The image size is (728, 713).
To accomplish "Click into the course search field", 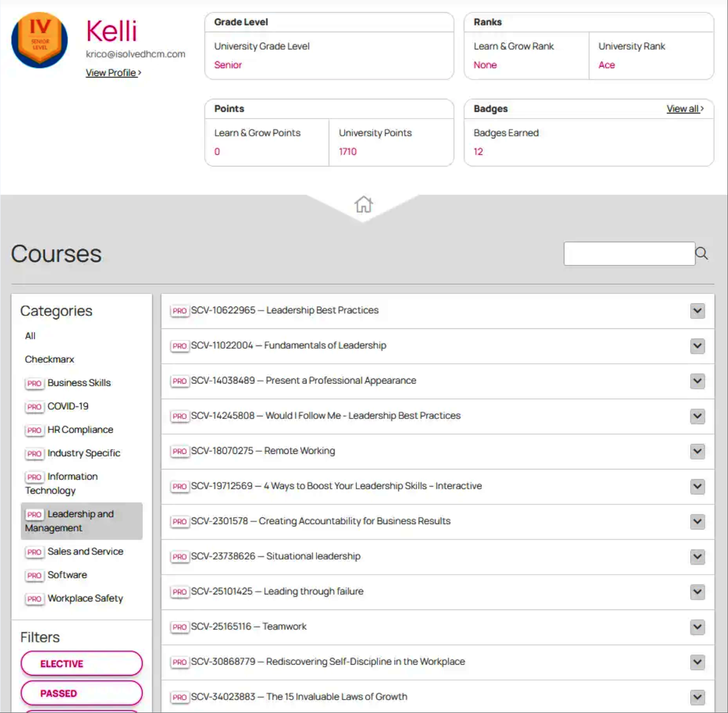I will pos(629,253).
